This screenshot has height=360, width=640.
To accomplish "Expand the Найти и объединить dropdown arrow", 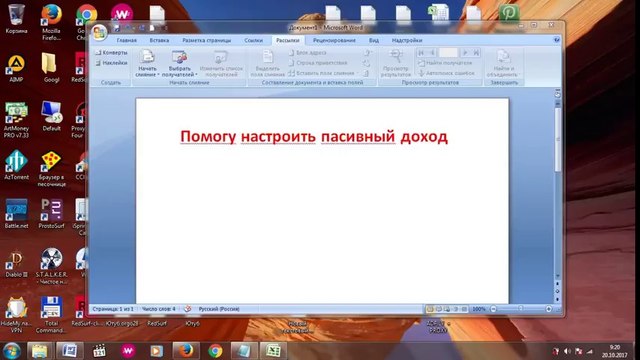I will tap(520, 75).
